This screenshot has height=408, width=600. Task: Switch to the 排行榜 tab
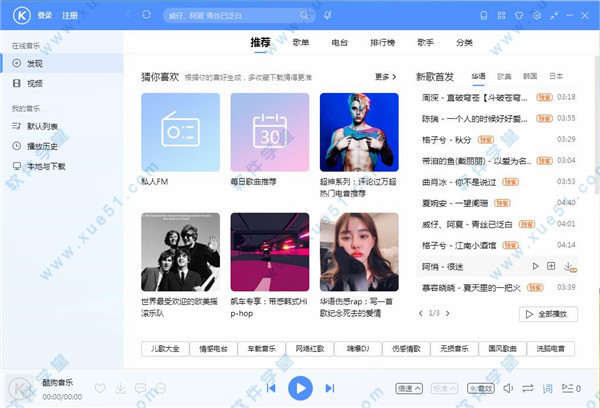(383, 42)
